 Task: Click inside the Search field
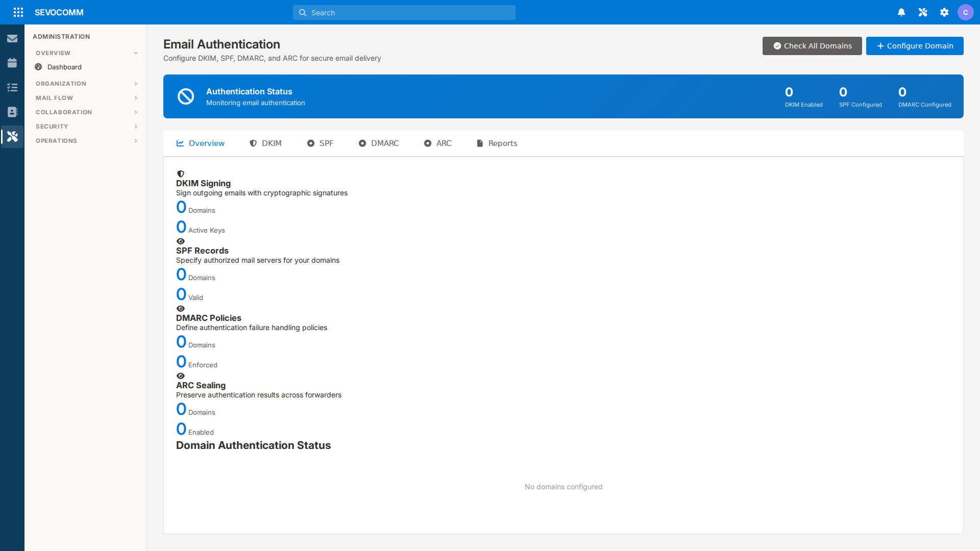pos(404,12)
